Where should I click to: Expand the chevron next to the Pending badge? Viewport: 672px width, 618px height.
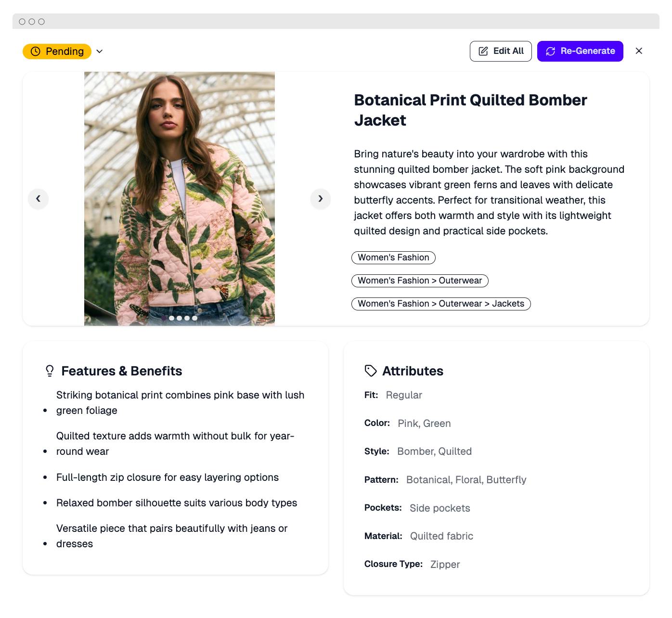pyautogui.click(x=100, y=51)
